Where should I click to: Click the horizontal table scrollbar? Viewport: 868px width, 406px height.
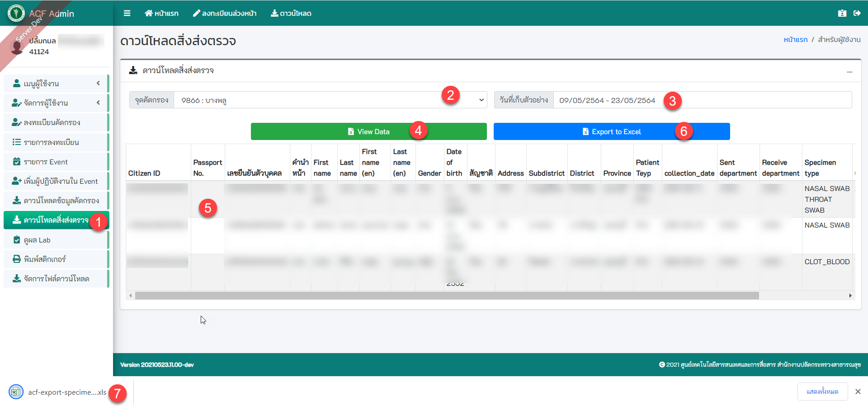click(x=447, y=295)
